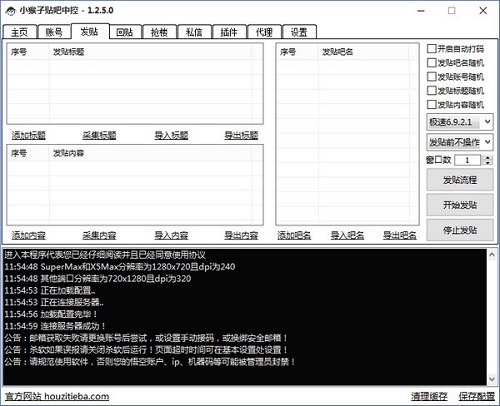Click log line about SuperMax resolution 1280x720
500x406 pixels.
pyautogui.click(x=120, y=267)
